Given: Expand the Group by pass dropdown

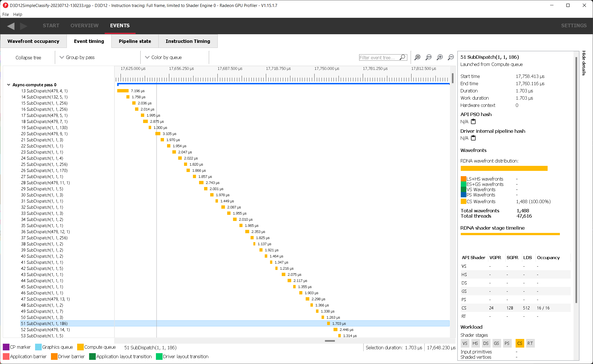Looking at the screenshot, I should click(x=77, y=57).
